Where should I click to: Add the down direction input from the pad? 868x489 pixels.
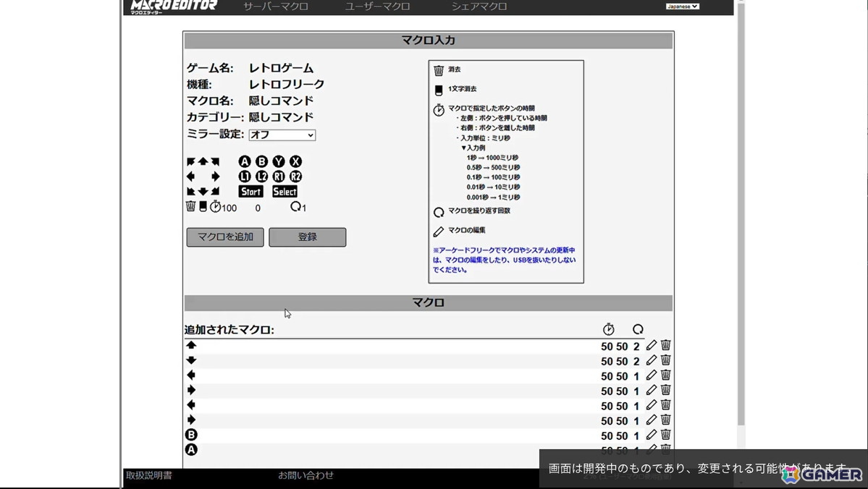coord(203,192)
